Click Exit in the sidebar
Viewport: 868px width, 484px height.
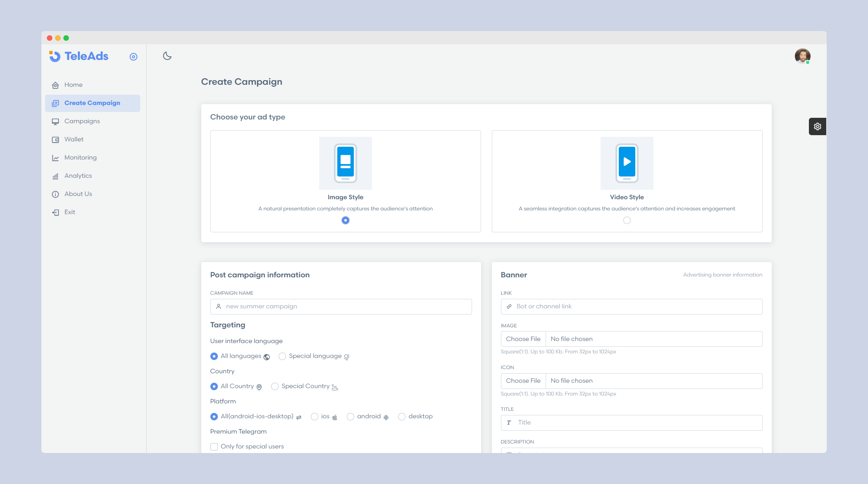coord(69,212)
